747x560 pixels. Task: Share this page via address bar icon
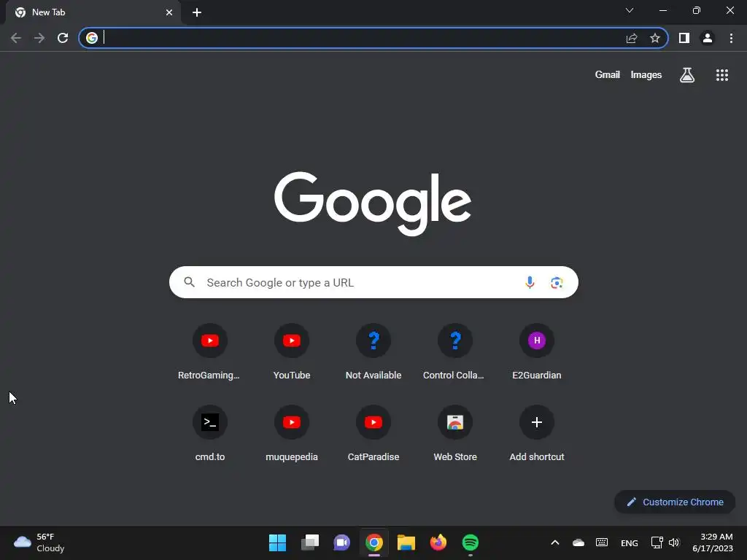[x=632, y=38]
